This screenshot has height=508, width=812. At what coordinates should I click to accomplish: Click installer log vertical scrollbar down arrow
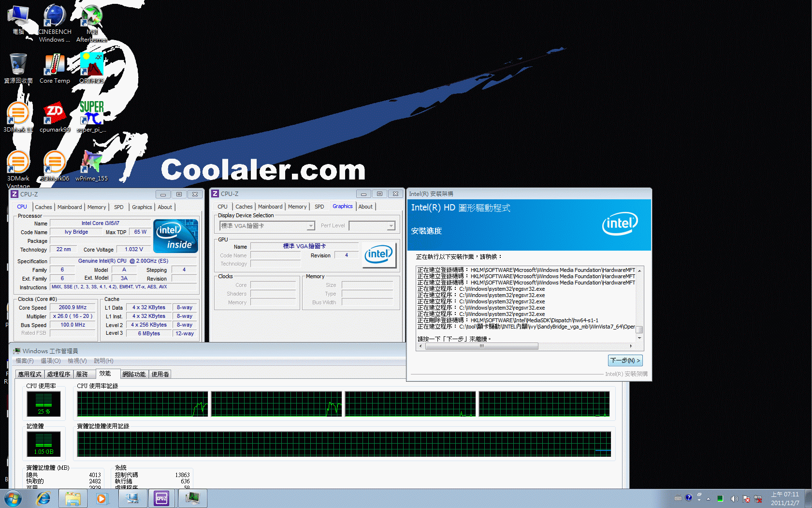(639, 338)
